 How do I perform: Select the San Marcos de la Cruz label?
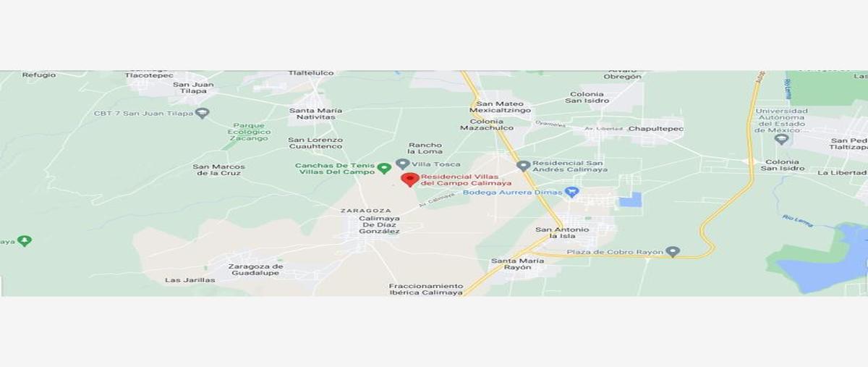coord(218,170)
